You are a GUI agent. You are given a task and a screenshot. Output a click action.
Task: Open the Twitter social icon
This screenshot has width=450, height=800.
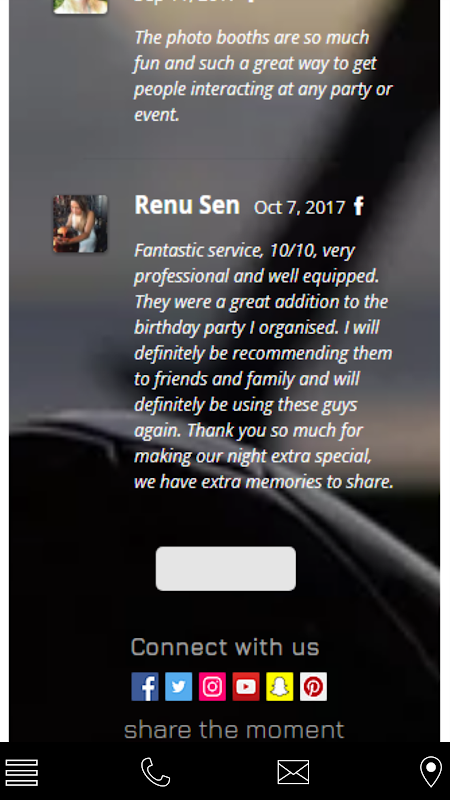(179, 686)
